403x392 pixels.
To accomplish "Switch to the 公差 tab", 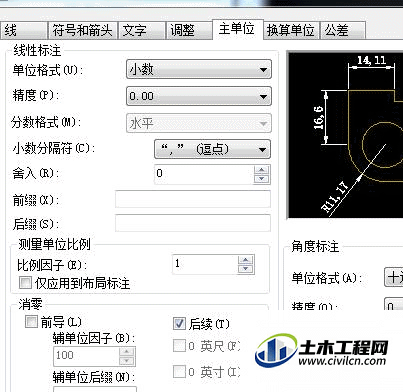I will 343,31.
